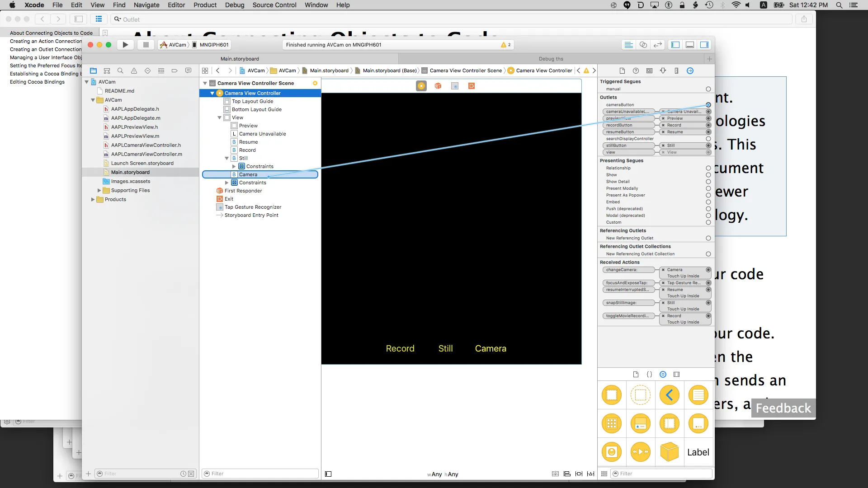Show the Assistant editor

pyautogui.click(x=643, y=45)
